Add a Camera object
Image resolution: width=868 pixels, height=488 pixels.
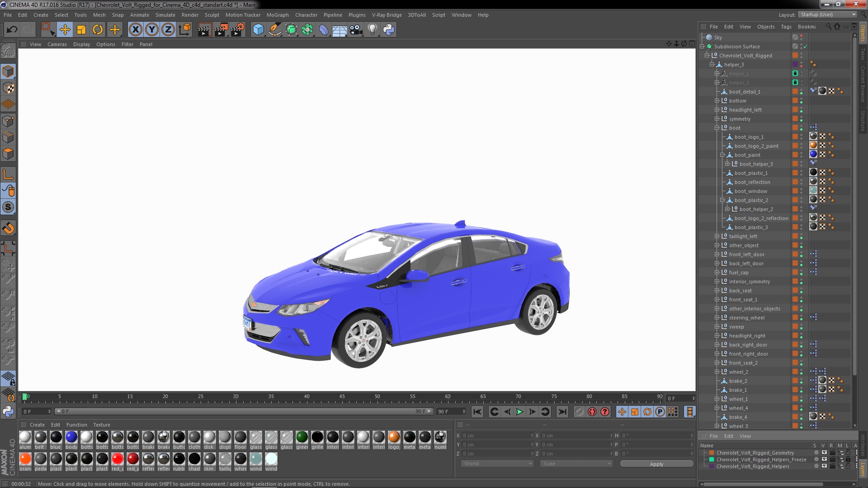pos(356,30)
